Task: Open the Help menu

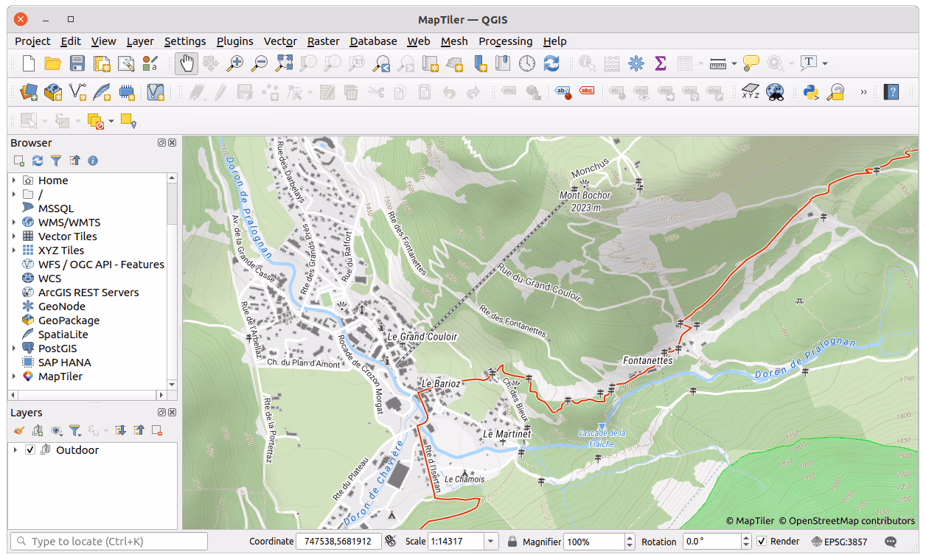Action: (x=554, y=41)
